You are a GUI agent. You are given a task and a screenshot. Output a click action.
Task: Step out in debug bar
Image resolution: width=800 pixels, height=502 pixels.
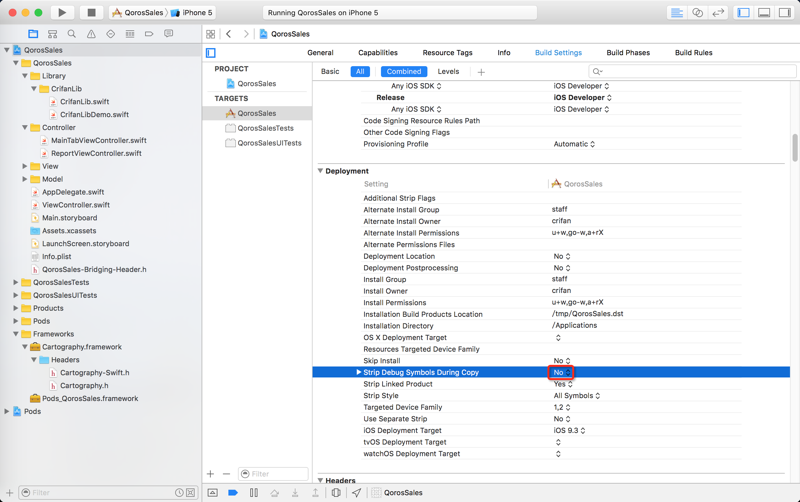(x=315, y=492)
